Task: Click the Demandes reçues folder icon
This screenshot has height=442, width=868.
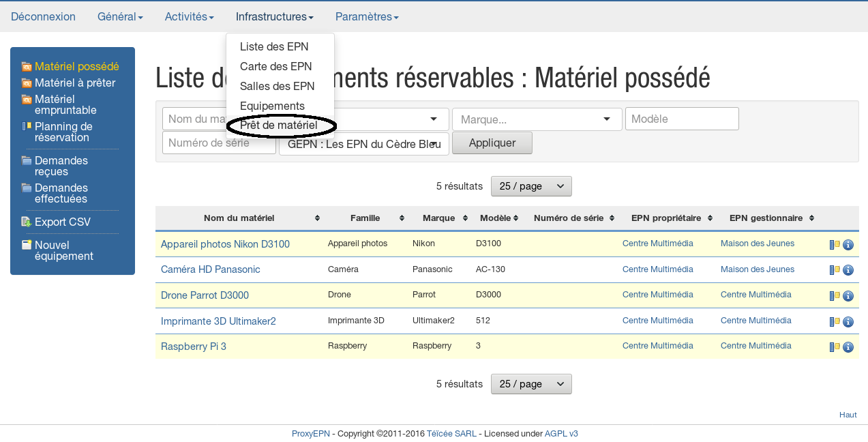Action: coord(27,161)
